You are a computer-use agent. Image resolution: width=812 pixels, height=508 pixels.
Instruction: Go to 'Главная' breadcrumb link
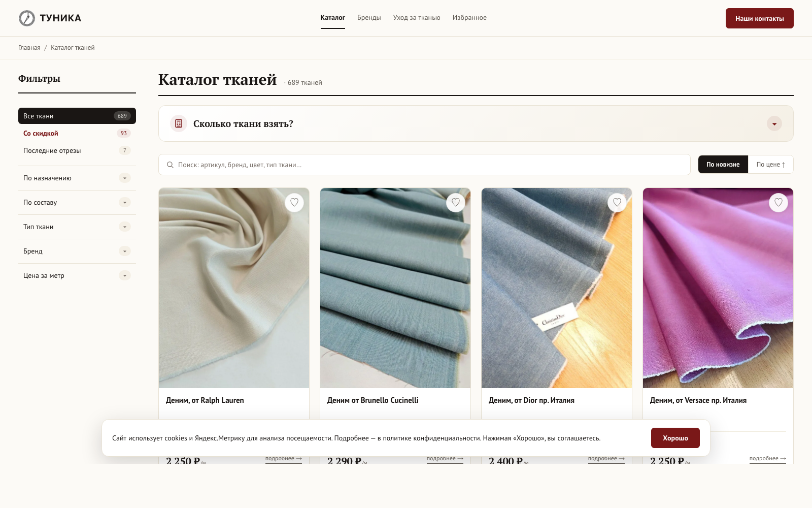[x=29, y=48]
